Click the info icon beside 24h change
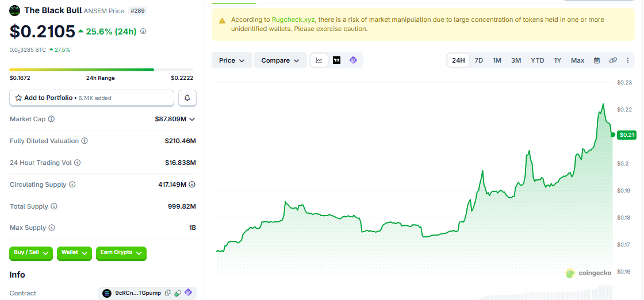644x300 pixels. pos(143,31)
